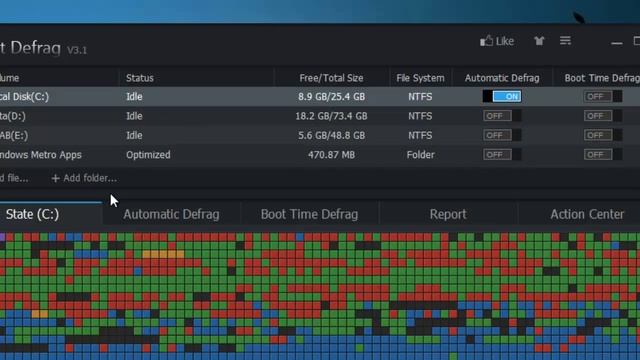Click the 8.9 GB/25.4 GB size value
Screen dimensions: 640x360
click(x=331, y=97)
